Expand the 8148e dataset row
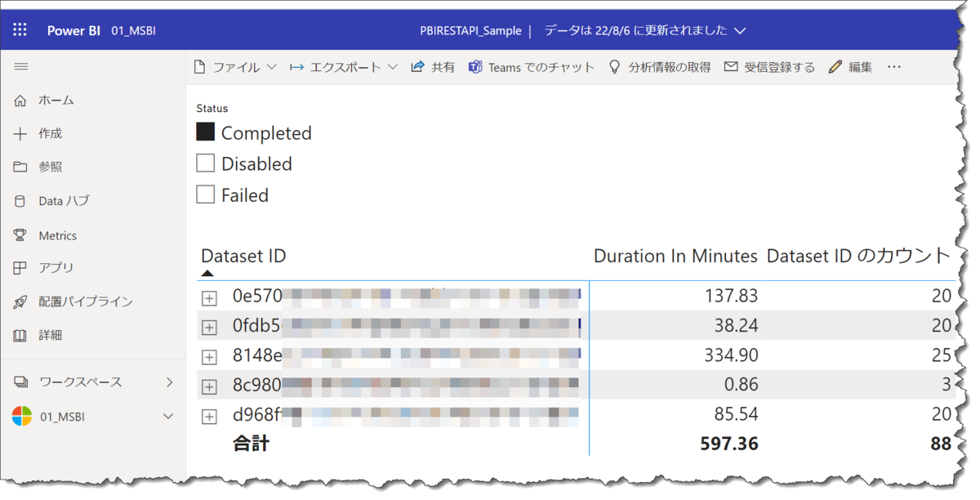980x500 pixels. coord(210,357)
